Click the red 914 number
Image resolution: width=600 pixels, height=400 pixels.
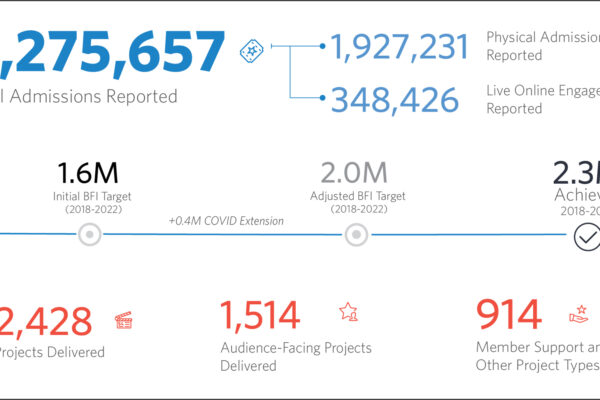pyautogui.click(x=509, y=315)
